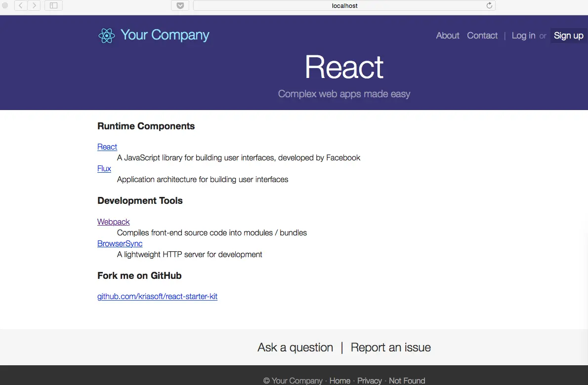Navigate to the Contact page

click(x=482, y=36)
